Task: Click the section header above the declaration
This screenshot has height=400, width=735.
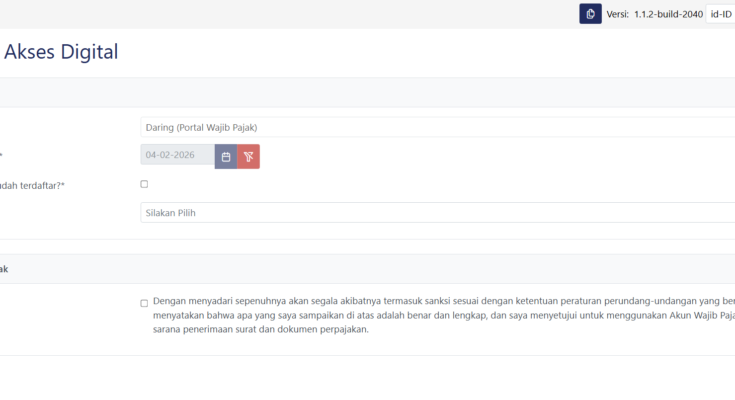Action: (x=367, y=269)
